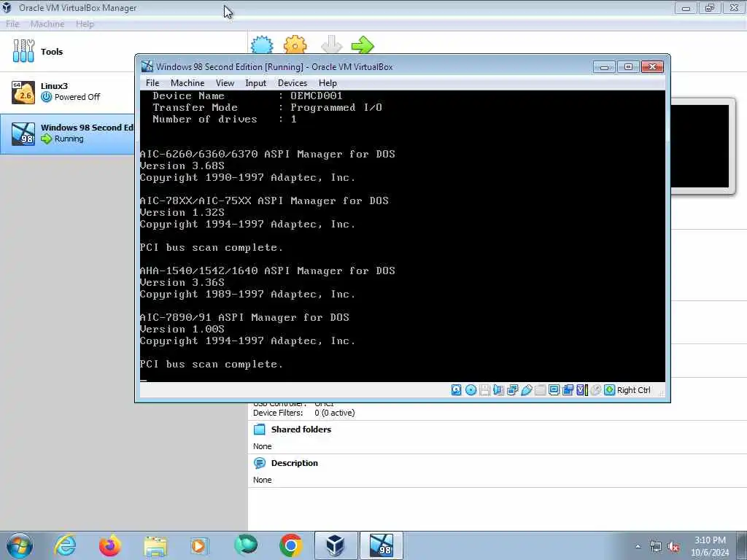Click the USB devices indicator icon
Viewport: 747px width, 560px height.
526,390
